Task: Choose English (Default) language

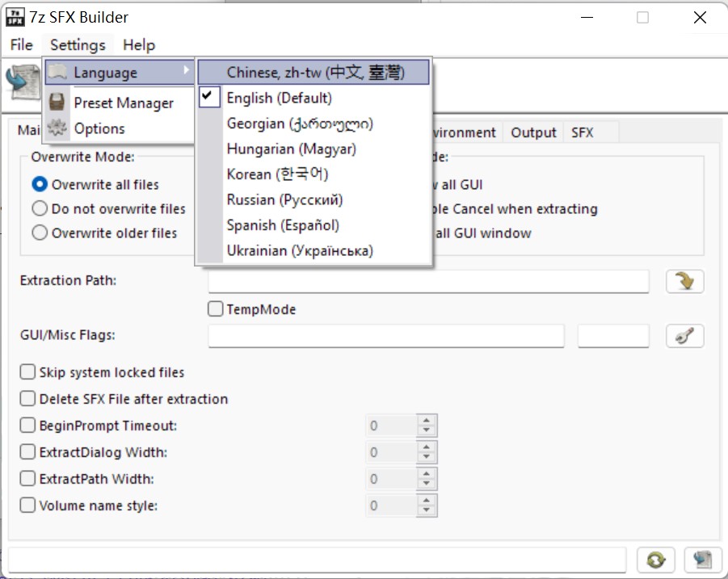Action: coord(314,98)
